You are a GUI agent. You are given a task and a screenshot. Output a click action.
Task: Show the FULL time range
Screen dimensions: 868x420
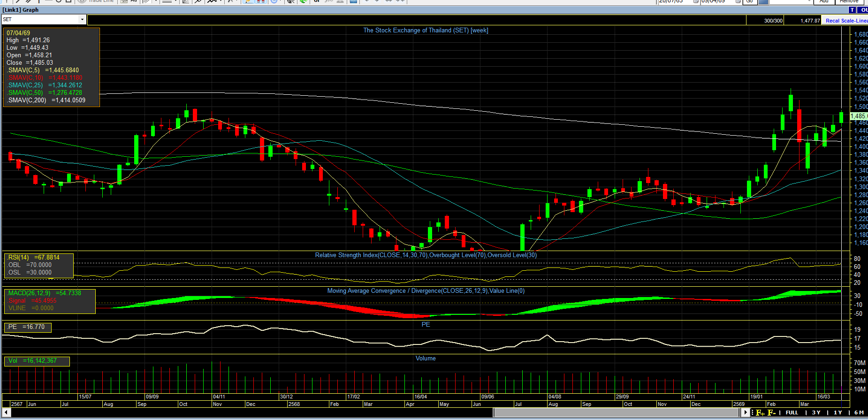tap(792, 412)
